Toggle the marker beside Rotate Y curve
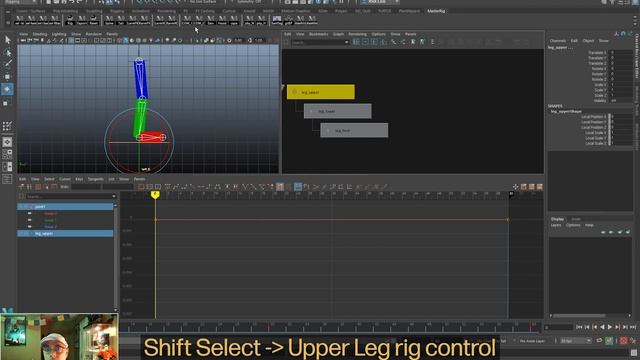 click(29, 220)
